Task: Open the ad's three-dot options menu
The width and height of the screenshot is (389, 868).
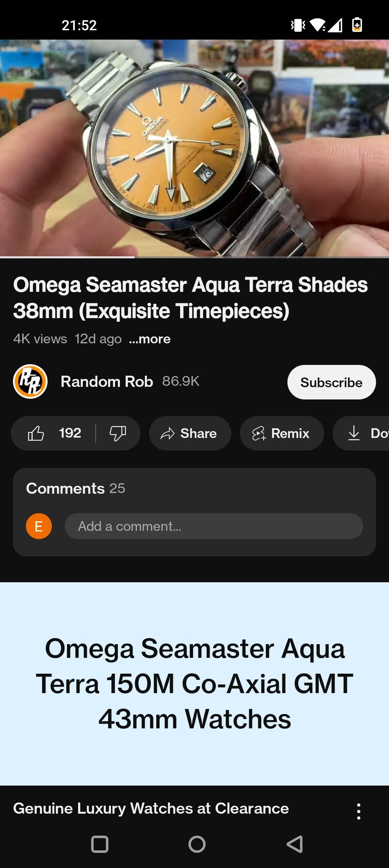Action: pyautogui.click(x=358, y=811)
